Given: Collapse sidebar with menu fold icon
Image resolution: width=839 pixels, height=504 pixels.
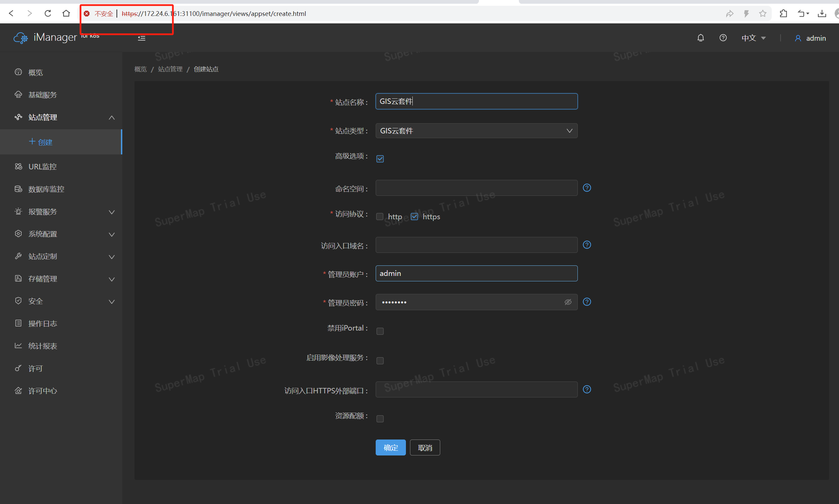Looking at the screenshot, I should tap(142, 38).
